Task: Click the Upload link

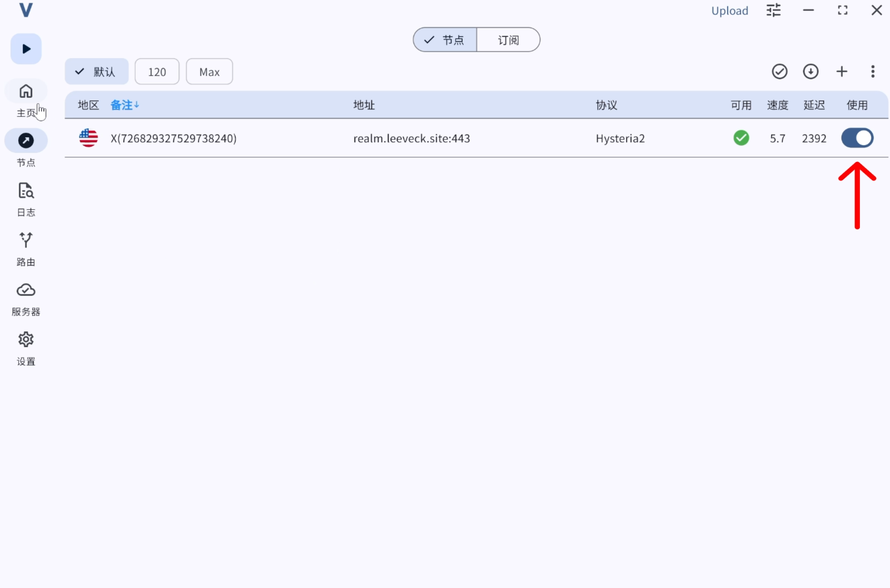Action: (730, 11)
